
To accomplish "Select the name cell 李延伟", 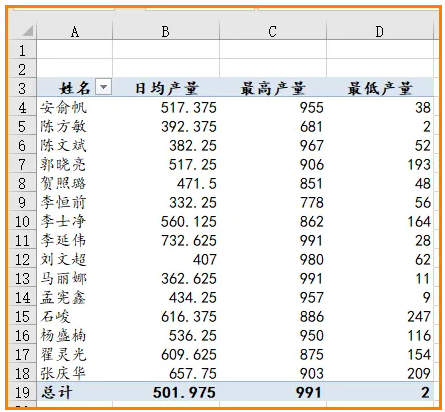I will pyautogui.click(x=75, y=240).
